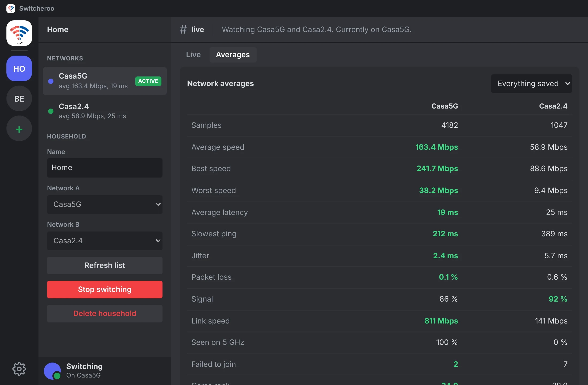Click the Seen on 5 GHz label
Image resolution: width=588 pixels, height=385 pixels.
point(218,342)
